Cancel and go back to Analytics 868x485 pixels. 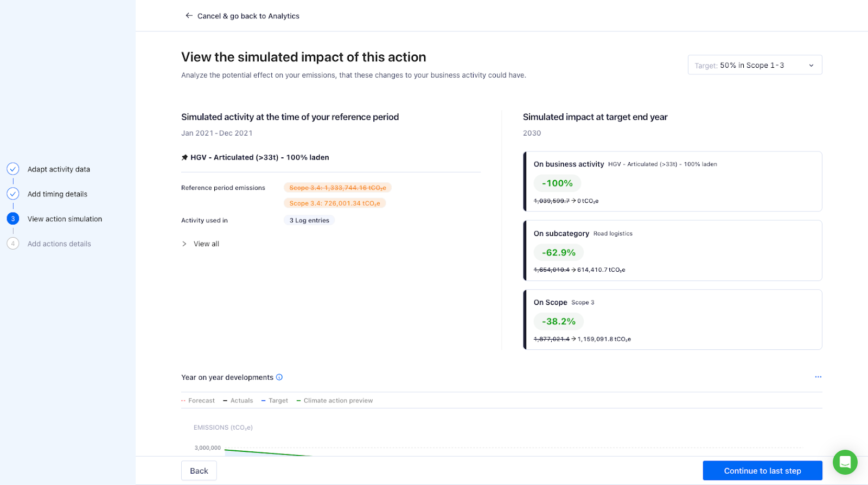click(x=248, y=16)
